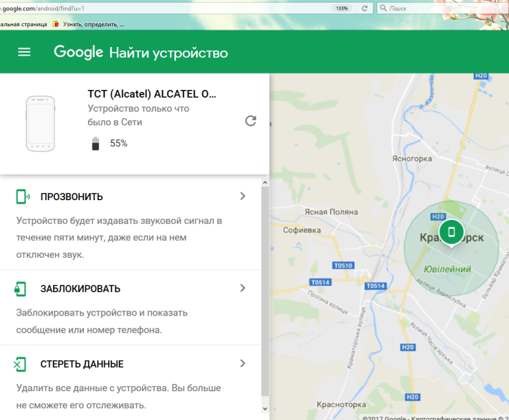Click the erase device icon
Image resolution: width=509 pixels, height=420 pixels.
[20, 364]
